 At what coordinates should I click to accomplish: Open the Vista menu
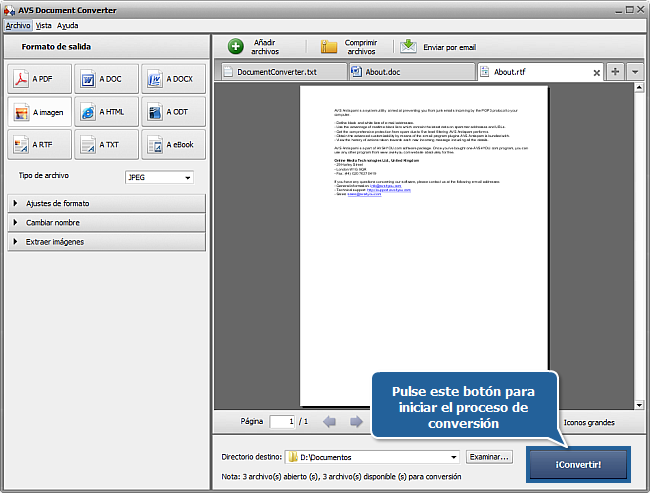(44, 26)
